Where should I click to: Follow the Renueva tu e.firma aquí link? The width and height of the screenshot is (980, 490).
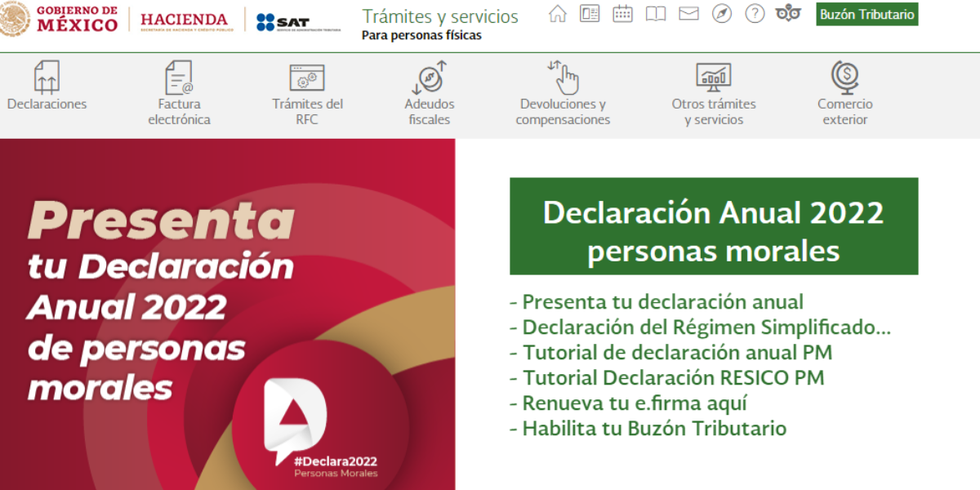click(x=628, y=403)
